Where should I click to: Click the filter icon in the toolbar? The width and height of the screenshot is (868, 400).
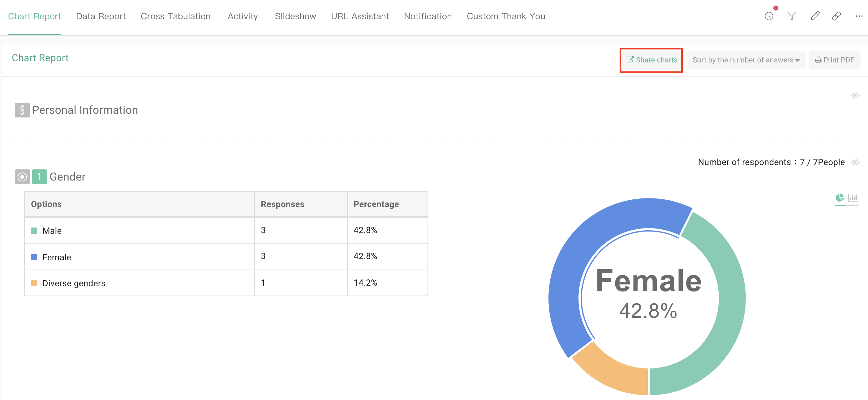pos(792,16)
